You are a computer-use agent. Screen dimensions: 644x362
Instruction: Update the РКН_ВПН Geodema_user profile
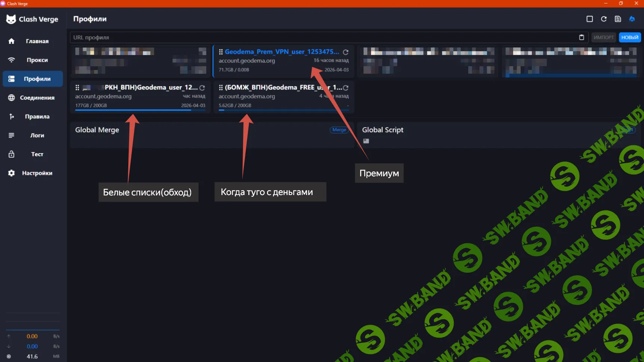pos(202,88)
